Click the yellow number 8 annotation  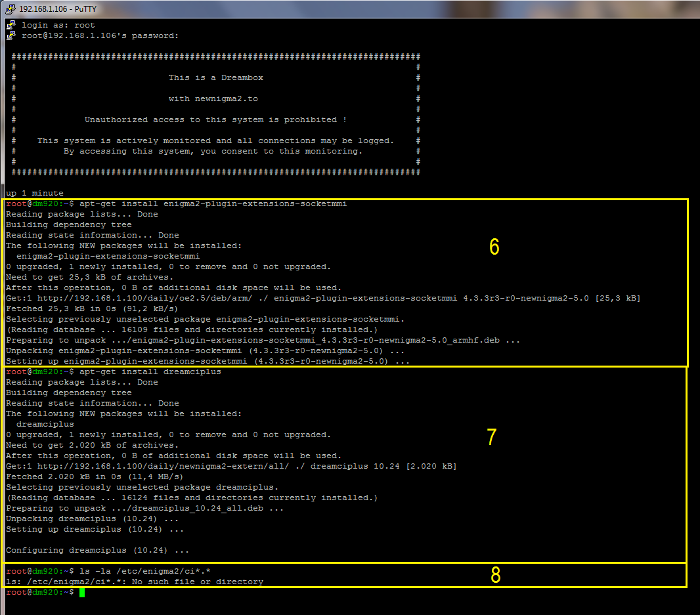496,575
